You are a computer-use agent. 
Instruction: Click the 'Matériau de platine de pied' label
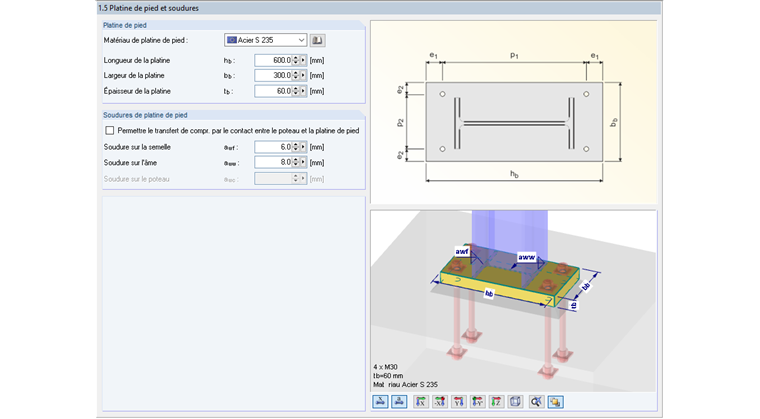[145, 40]
